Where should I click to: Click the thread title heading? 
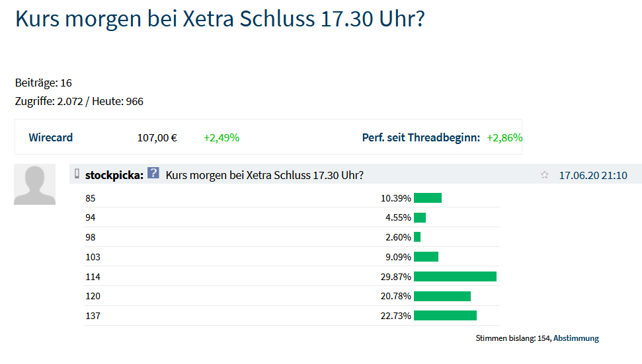[x=220, y=18]
